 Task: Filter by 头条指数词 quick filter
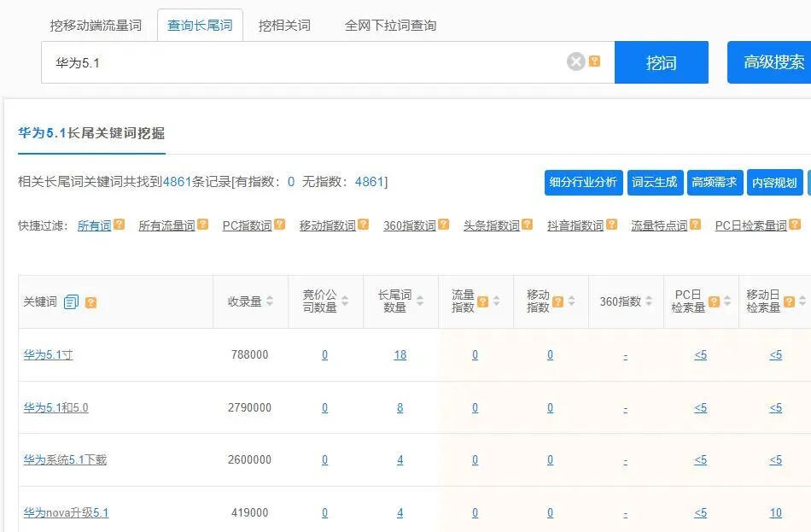tap(492, 225)
